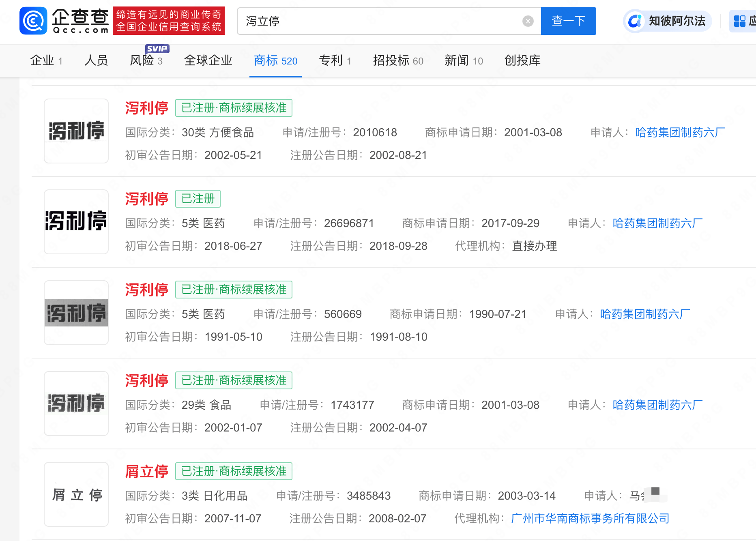756x541 pixels.
Task: Click status tag 已注册·商标续展核准 for 屑立停
Action: point(234,471)
